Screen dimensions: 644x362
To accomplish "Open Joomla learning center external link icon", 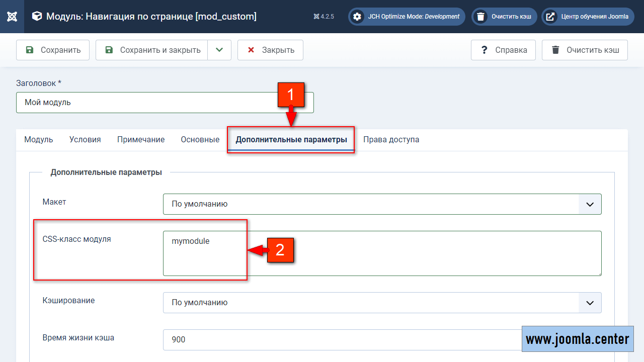I will pos(551,17).
